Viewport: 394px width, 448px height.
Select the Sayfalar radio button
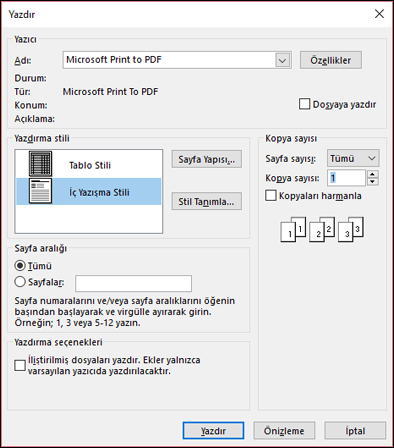[x=20, y=282]
